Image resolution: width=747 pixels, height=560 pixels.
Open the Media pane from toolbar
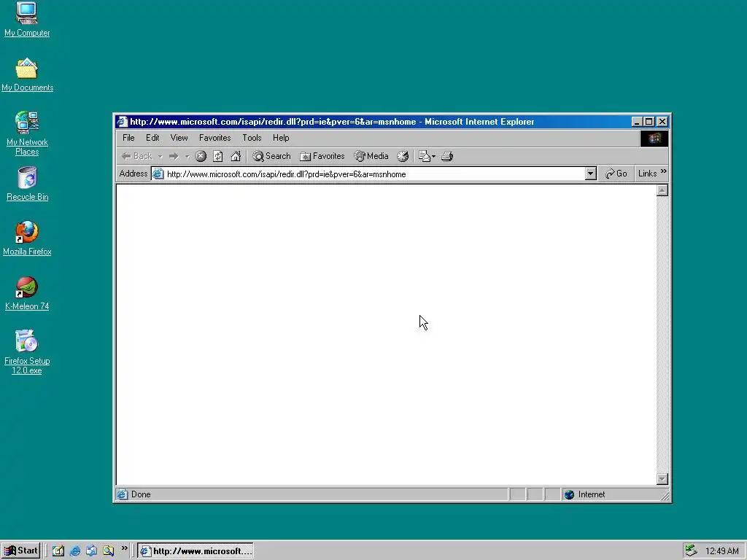tap(371, 156)
